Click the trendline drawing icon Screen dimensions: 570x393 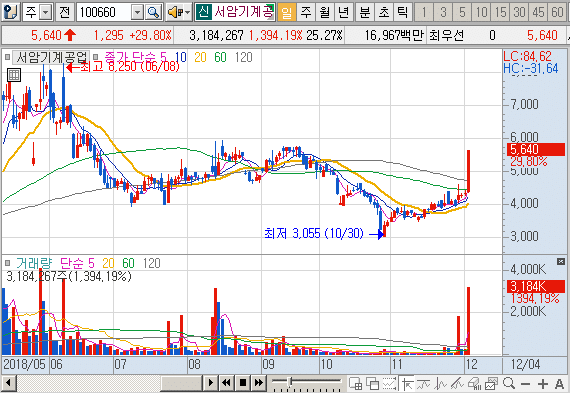click(457, 384)
